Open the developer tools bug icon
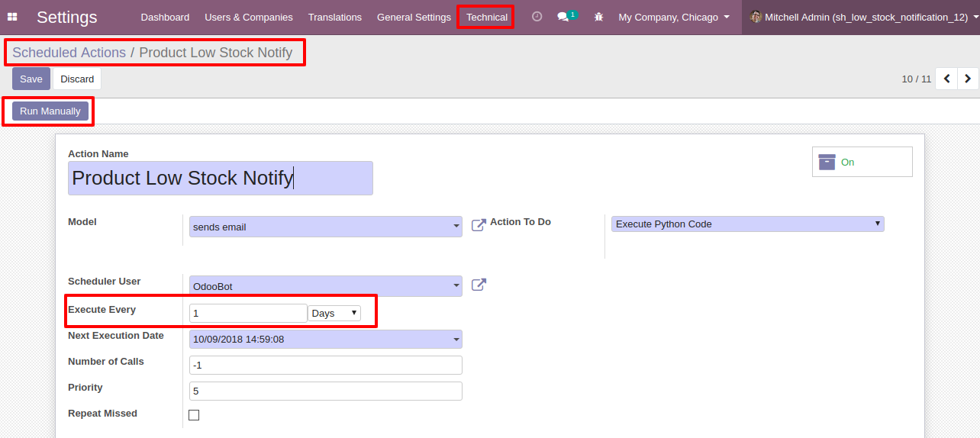 click(599, 17)
